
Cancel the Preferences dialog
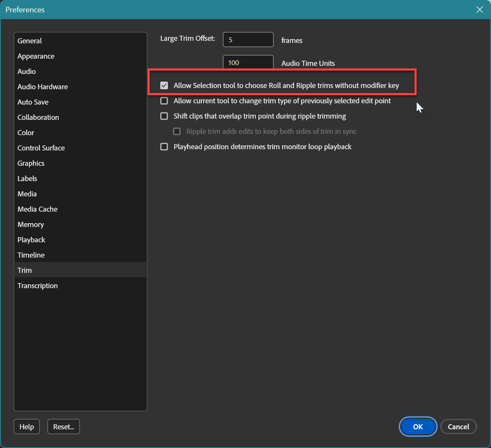[459, 426]
